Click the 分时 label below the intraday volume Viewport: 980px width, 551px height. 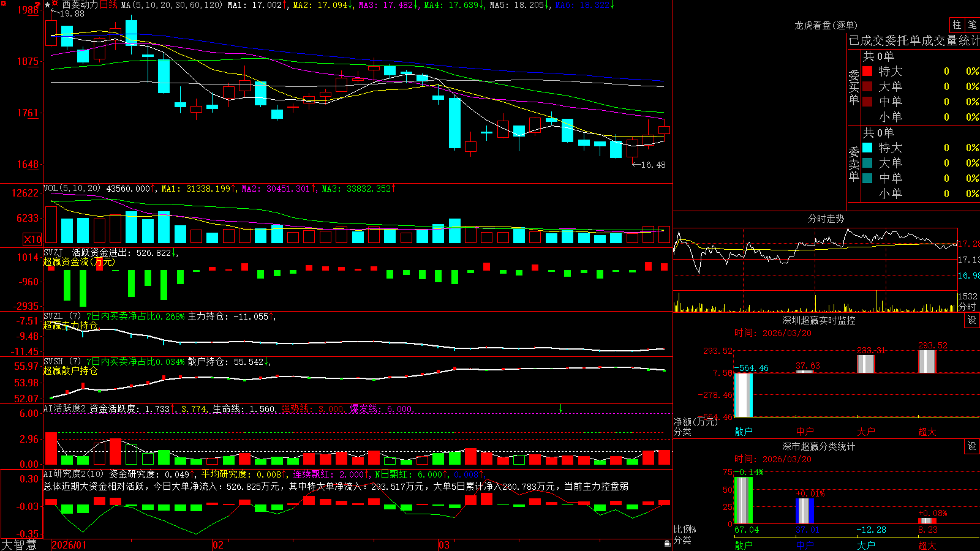[967, 306]
